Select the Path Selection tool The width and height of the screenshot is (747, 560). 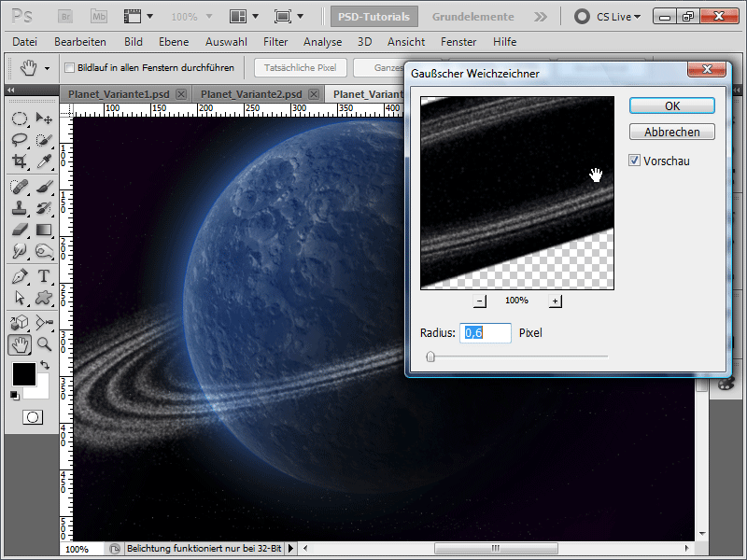coord(19,298)
